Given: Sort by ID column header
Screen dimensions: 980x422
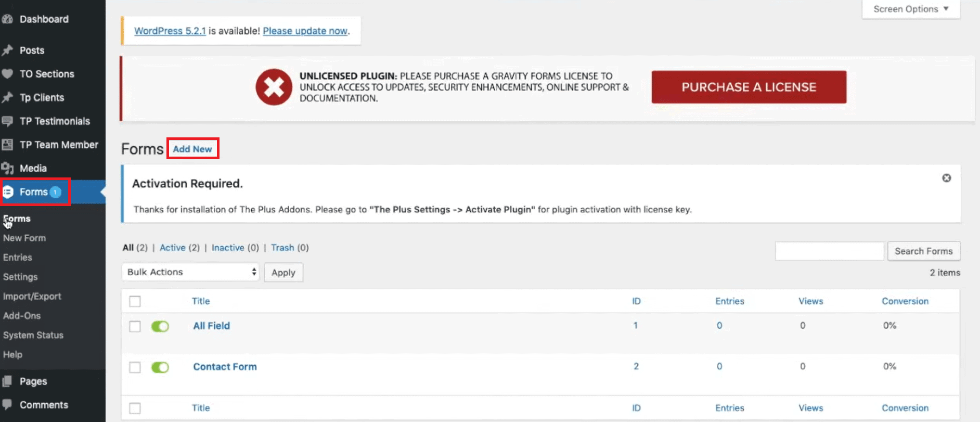Looking at the screenshot, I should (x=637, y=301).
